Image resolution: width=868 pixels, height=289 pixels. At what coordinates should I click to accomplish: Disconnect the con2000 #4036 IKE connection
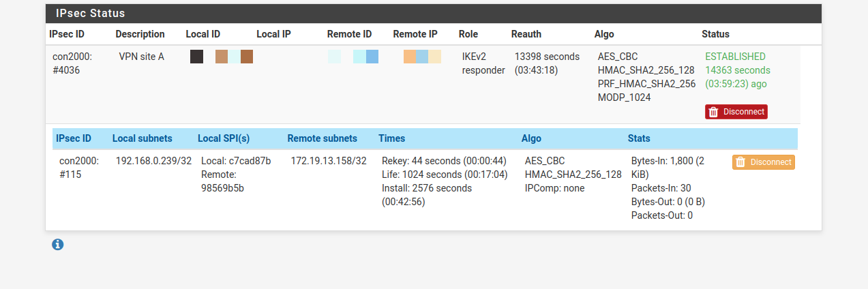pos(736,112)
